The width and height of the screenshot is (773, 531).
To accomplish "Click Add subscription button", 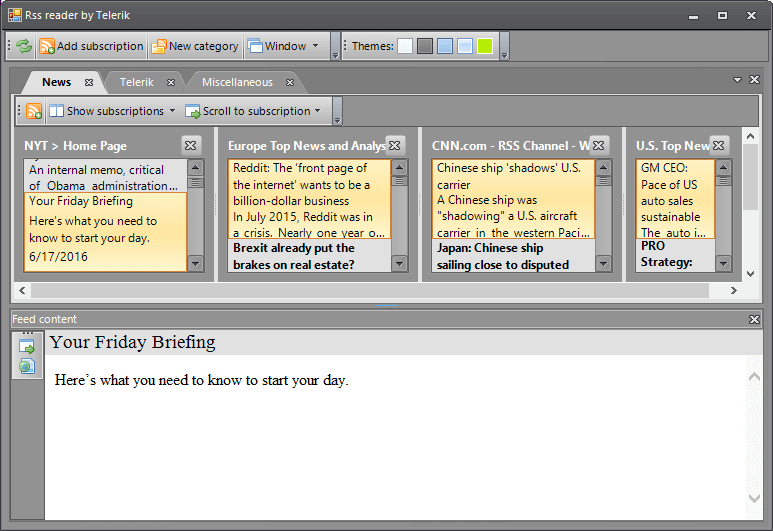I will [92, 46].
